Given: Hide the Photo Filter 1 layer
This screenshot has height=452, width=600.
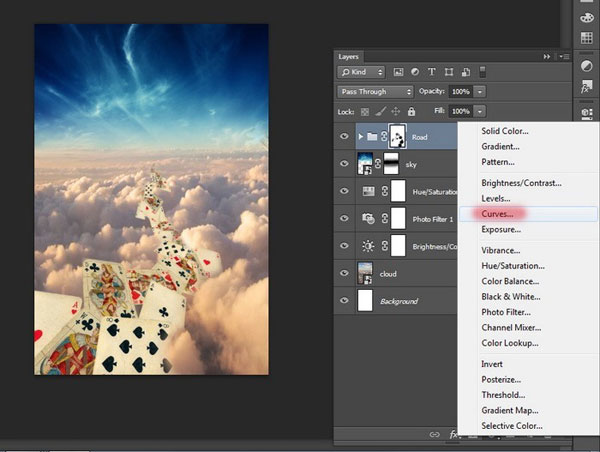Looking at the screenshot, I should point(344,218).
